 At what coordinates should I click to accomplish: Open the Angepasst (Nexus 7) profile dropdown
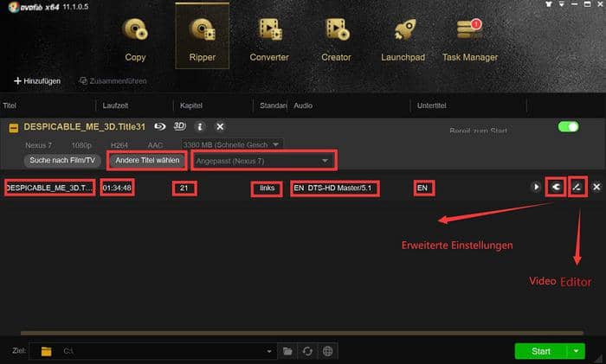tap(263, 161)
